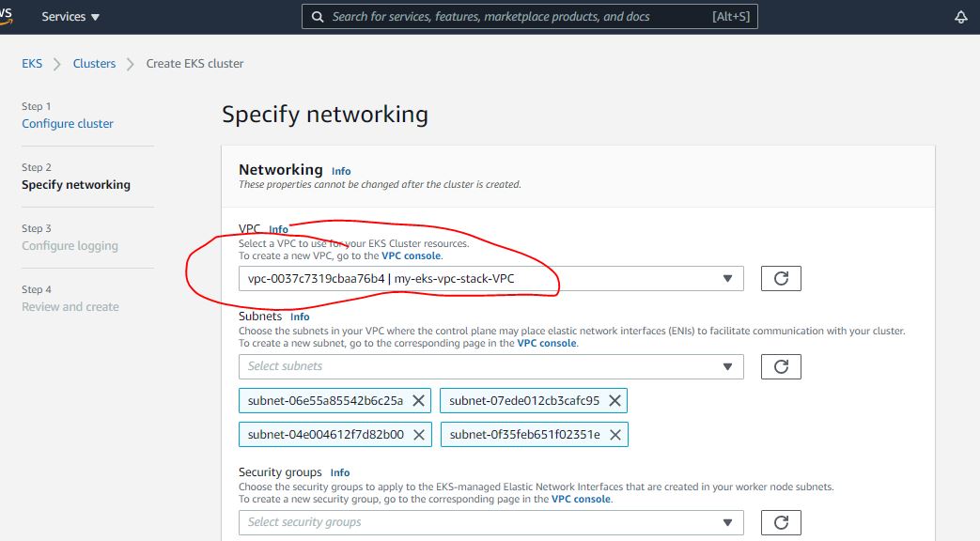The image size is (980, 541).
Task: Navigate to Clusters breadcrumb
Action: [94, 64]
